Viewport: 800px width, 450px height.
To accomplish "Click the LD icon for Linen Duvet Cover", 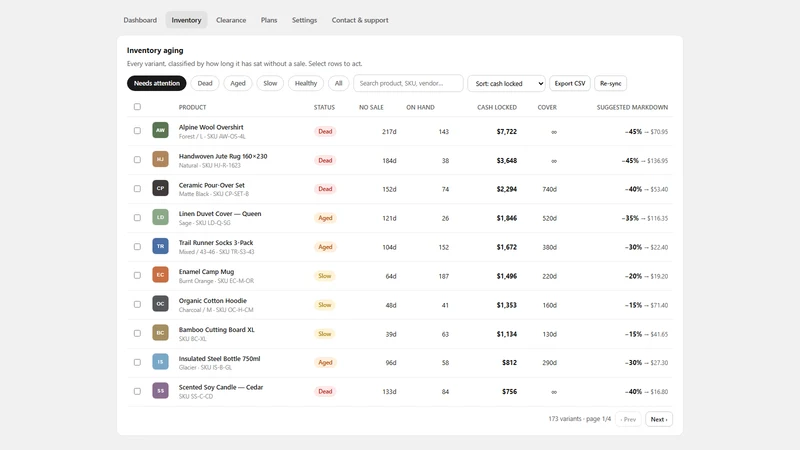I will (x=160, y=217).
